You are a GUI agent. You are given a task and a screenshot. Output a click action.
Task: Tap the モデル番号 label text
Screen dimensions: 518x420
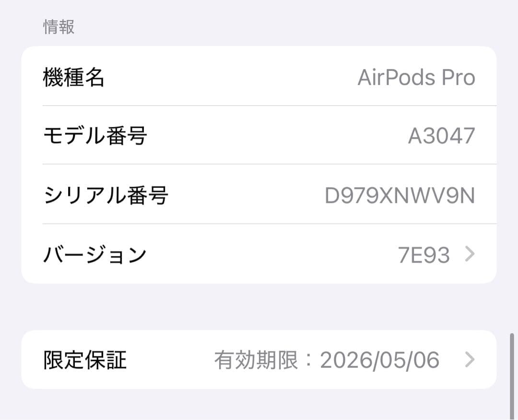pyautogui.click(x=94, y=136)
